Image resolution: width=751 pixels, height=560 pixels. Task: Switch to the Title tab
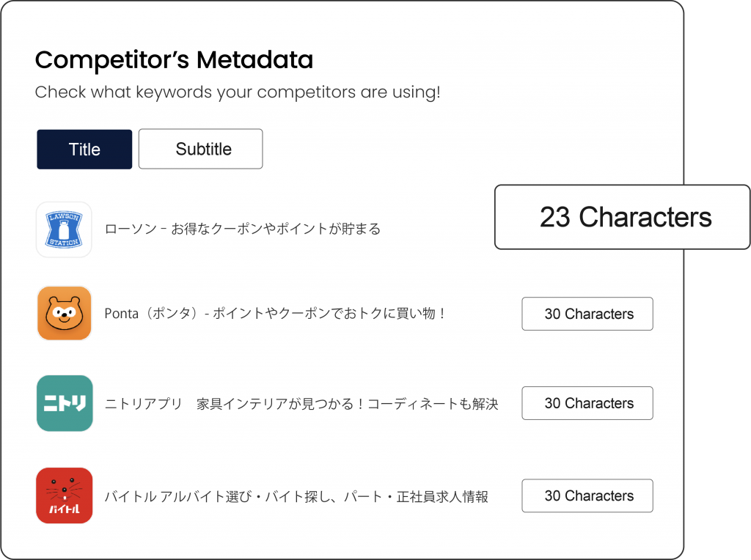point(84,150)
